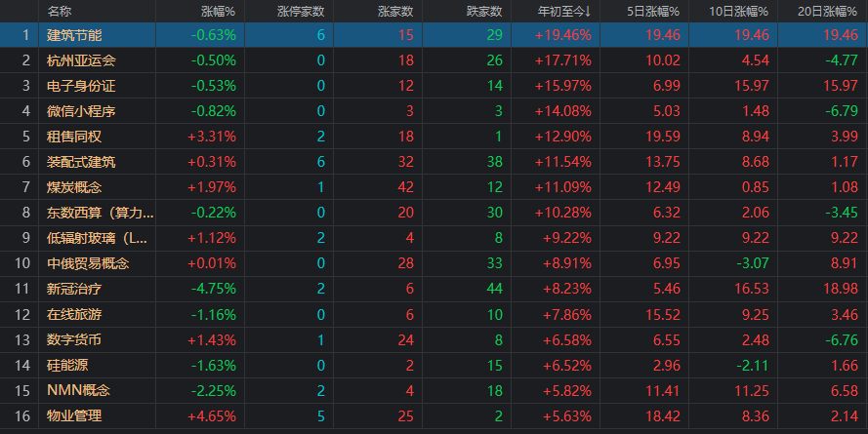Open the 租售同权 sector entry
The image size is (868, 434).
pyautogui.click(x=74, y=137)
